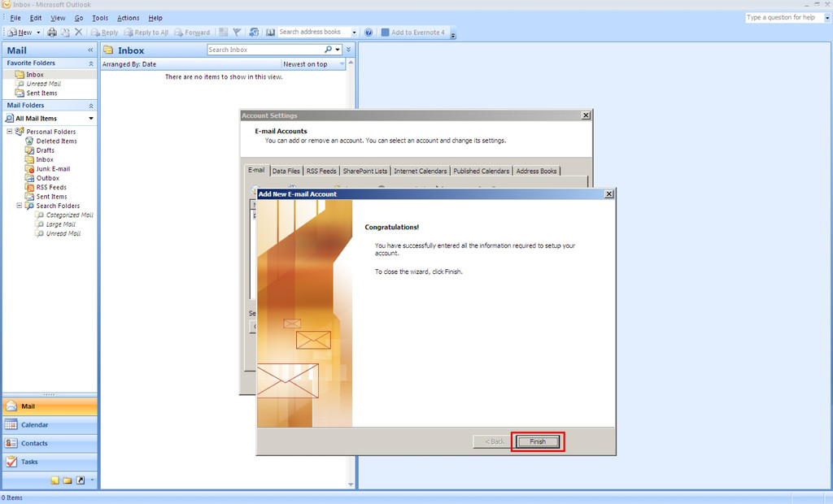Switch to Calendar in navigation pane
The image size is (833, 504).
click(50, 425)
